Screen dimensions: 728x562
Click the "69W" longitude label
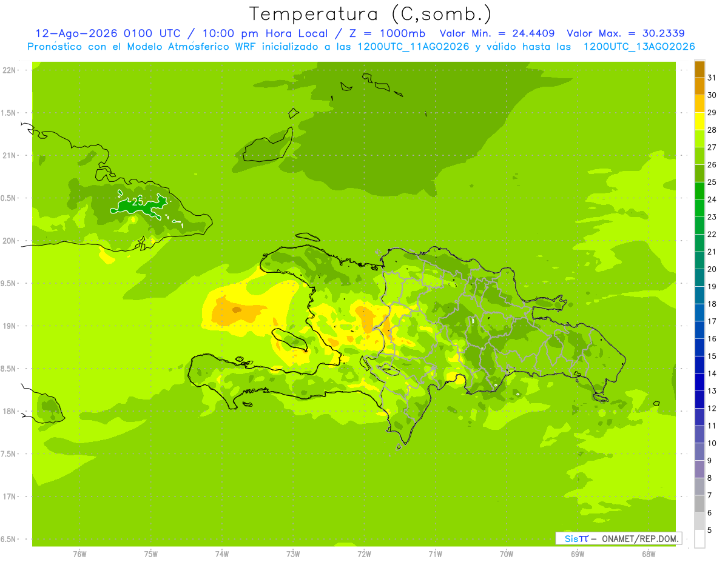coord(578,554)
